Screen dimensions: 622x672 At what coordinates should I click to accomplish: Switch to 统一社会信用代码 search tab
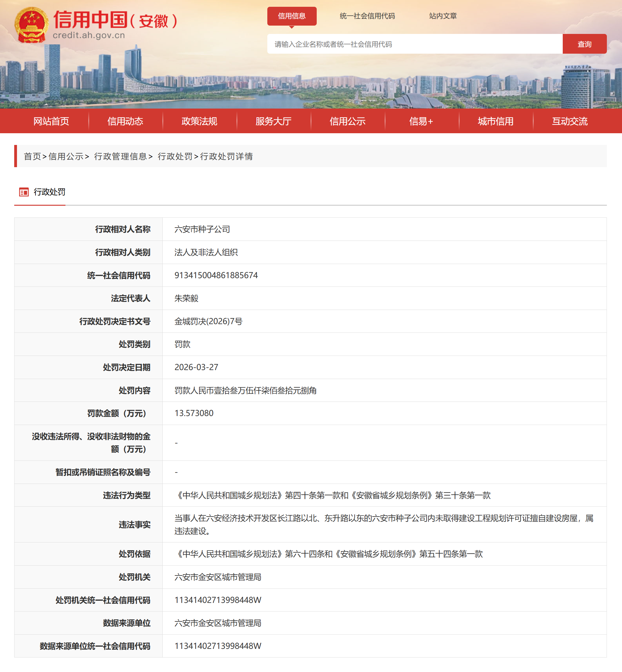click(x=367, y=16)
